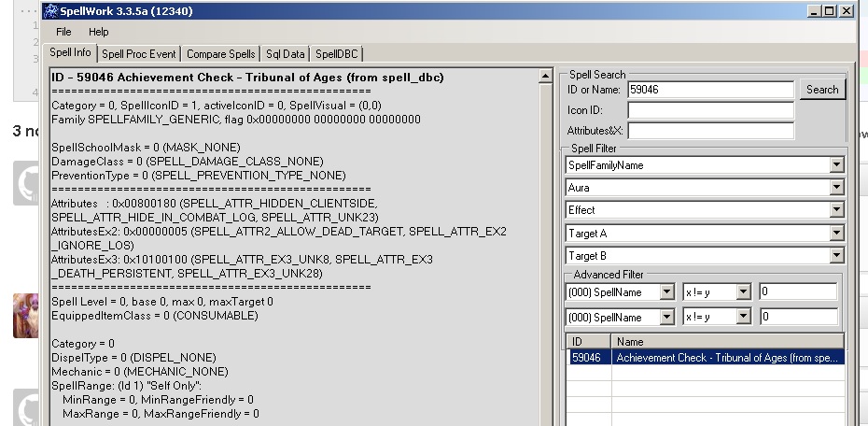The height and width of the screenshot is (426, 868).
Task: Close the SpellWork window
Action: [847, 11]
